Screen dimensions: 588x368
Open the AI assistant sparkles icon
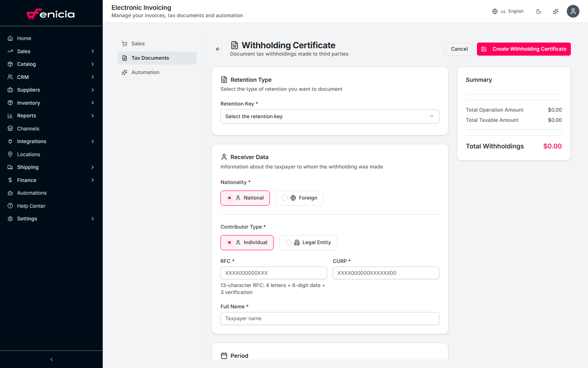tap(556, 11)
